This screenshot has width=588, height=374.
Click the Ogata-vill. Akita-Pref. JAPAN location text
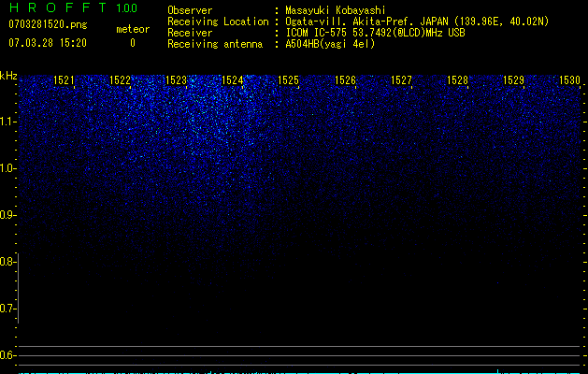pos(417,22)
